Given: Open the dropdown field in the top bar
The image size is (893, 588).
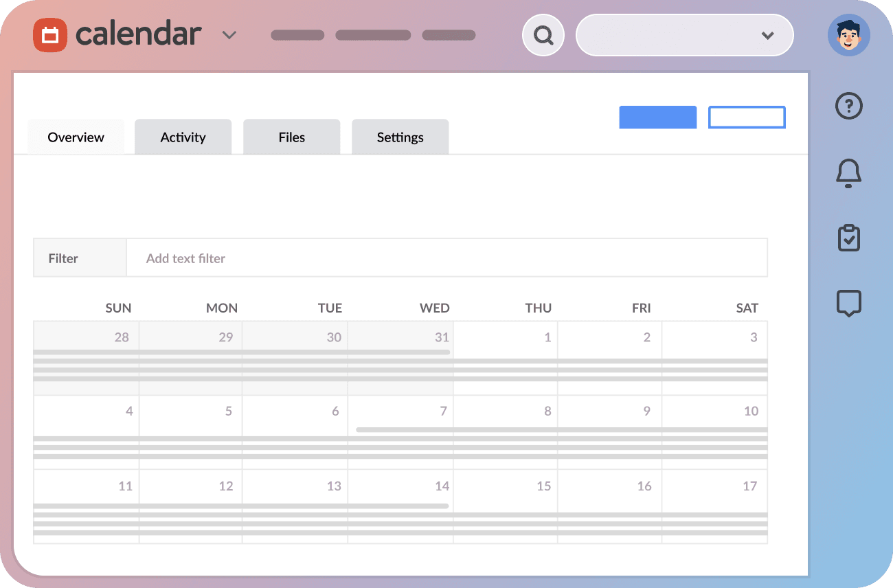Looking at the screenshot, I should (684, 35).
